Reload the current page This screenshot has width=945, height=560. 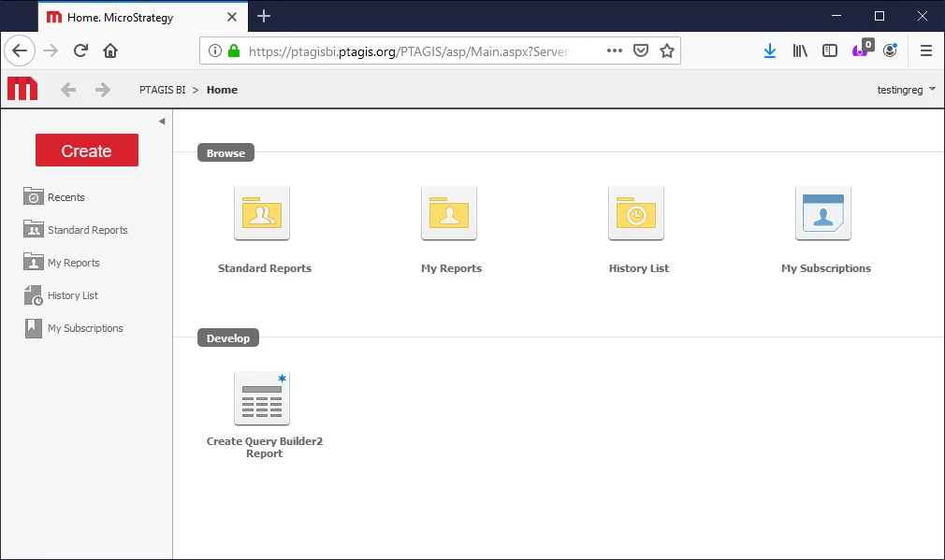point(80,50)
